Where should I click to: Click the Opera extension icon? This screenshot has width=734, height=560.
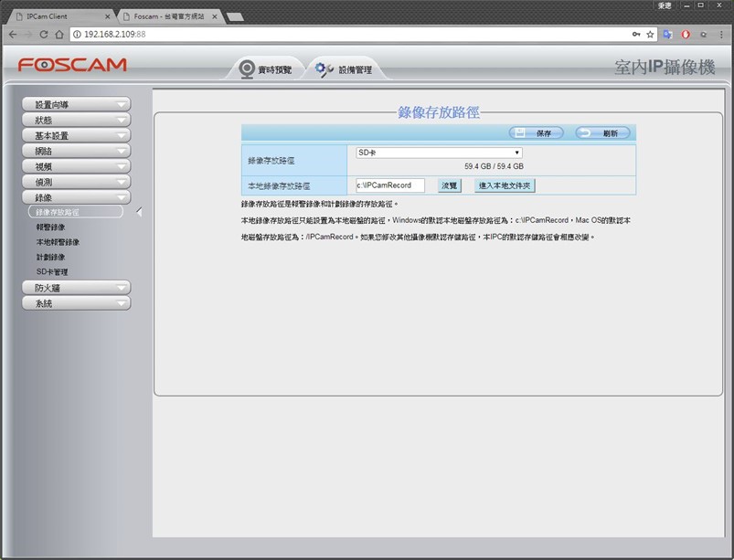[x=686, y=34]
